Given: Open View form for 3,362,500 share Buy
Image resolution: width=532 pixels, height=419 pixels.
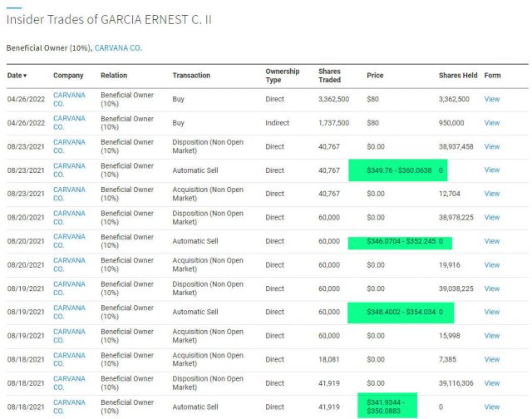Looking at the screenshot, I should (492, 99).
